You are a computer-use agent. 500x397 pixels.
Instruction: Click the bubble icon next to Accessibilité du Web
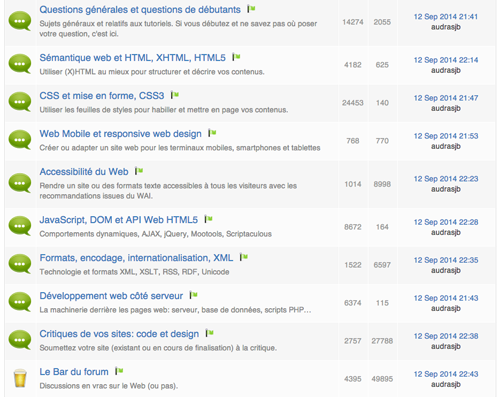click(x=20, y=183)
